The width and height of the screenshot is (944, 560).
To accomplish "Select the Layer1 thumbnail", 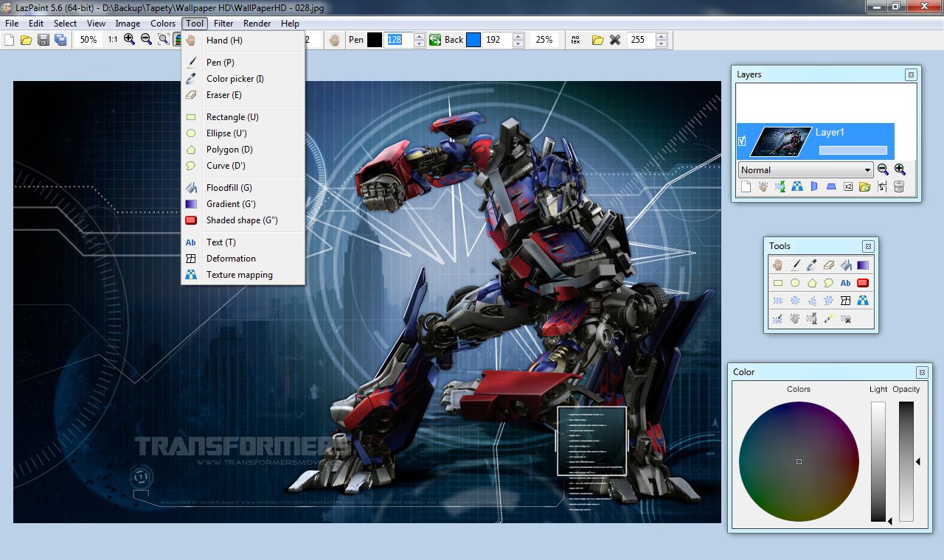I will coord(781,141).
